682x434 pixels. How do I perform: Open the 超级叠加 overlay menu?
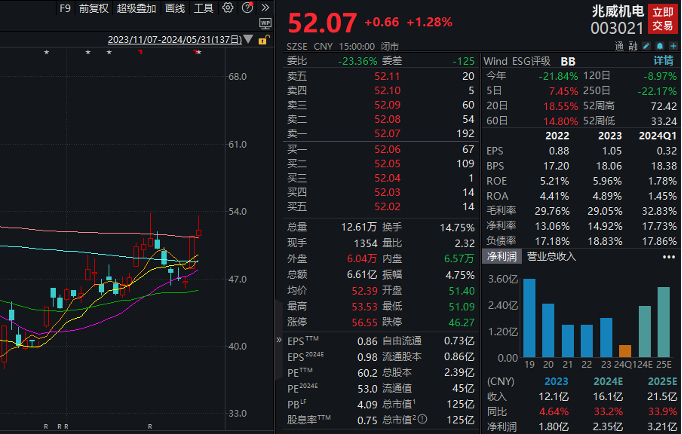click(x=136, y=8)
